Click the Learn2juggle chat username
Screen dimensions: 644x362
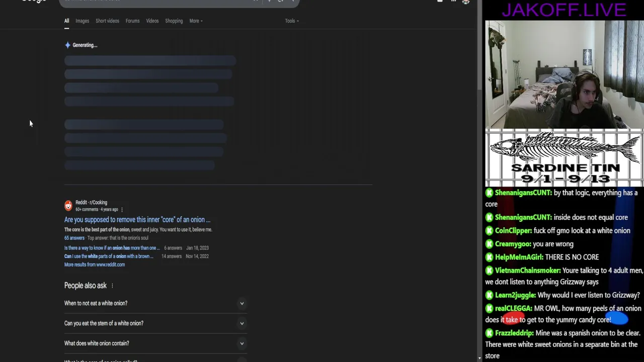coord(515,295)
